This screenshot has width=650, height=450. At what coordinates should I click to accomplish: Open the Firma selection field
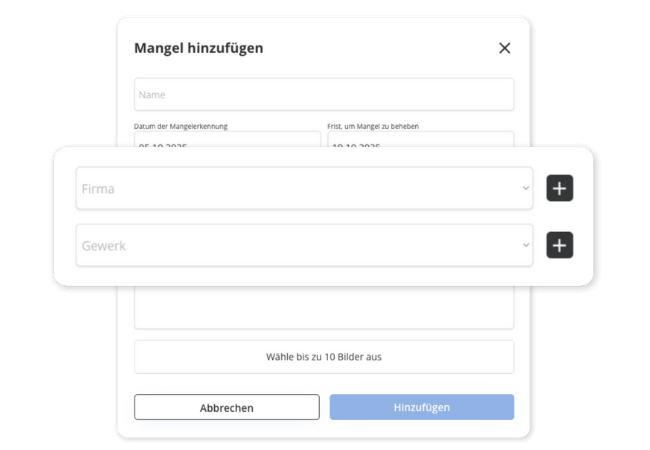[300, 188]
